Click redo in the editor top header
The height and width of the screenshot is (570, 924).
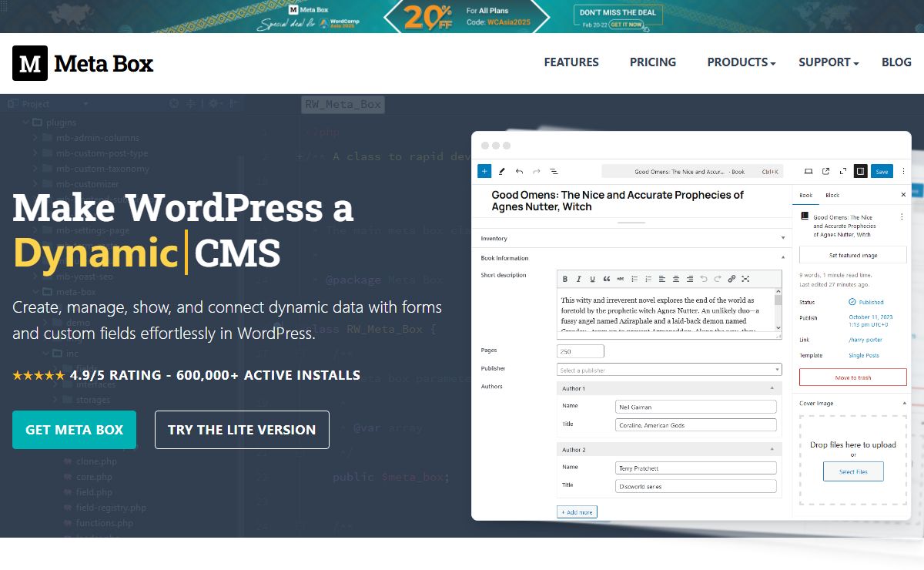point(537,171)
